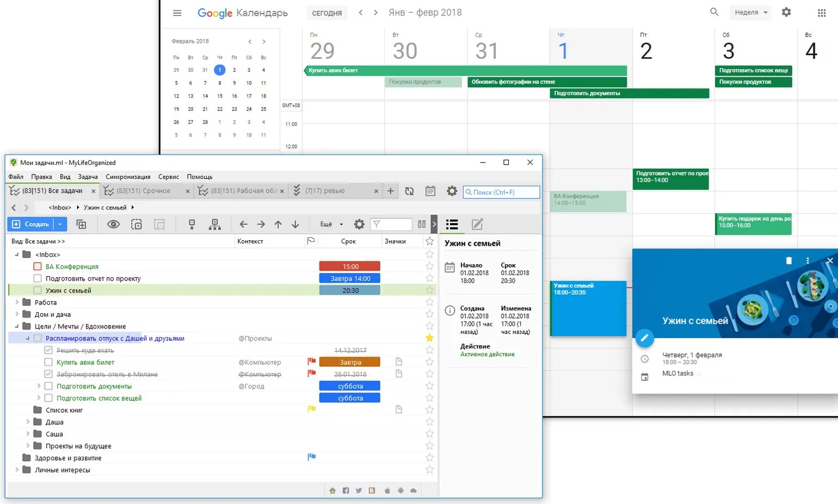
Task: Open the Неделя view dropdown in Calendar
Action: pyautogui.click(x=750, y=13)
